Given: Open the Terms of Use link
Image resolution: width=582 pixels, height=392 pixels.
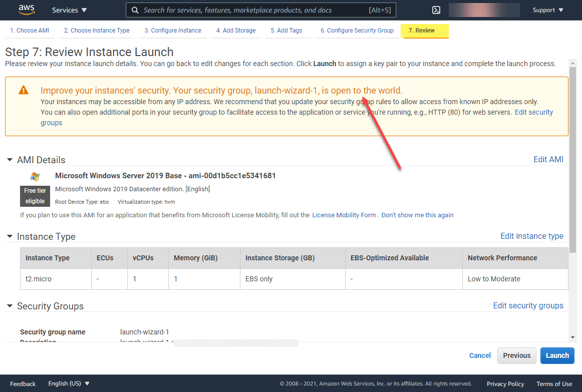Looking at the screenshot, I should 554,384.
